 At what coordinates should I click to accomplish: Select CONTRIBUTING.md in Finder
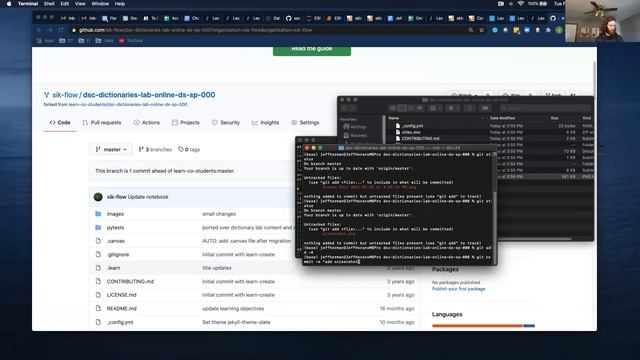417,138
